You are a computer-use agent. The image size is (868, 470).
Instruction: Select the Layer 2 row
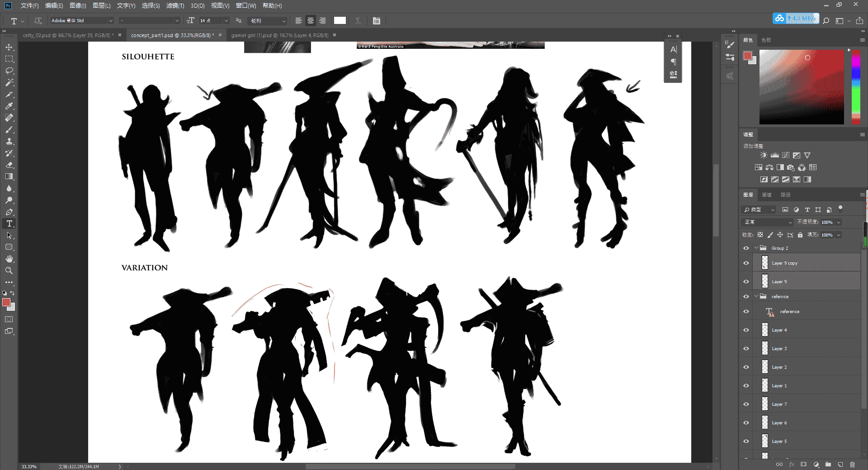[x=807, y=367]
